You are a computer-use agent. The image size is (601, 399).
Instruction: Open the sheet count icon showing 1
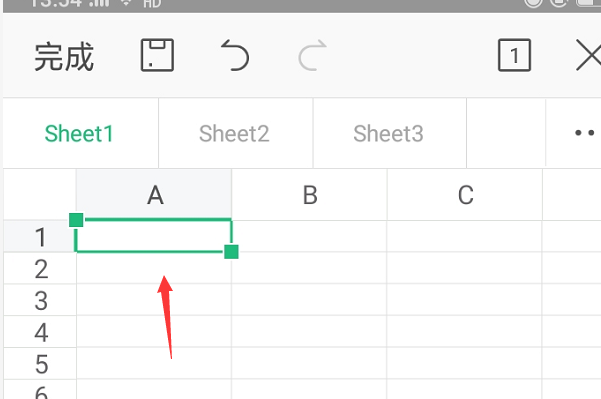514,55
